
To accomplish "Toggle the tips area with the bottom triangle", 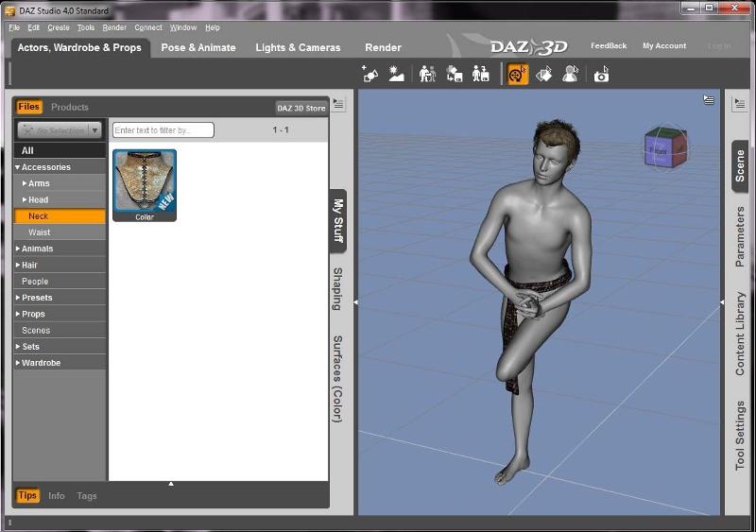I will tap(171, 483).
